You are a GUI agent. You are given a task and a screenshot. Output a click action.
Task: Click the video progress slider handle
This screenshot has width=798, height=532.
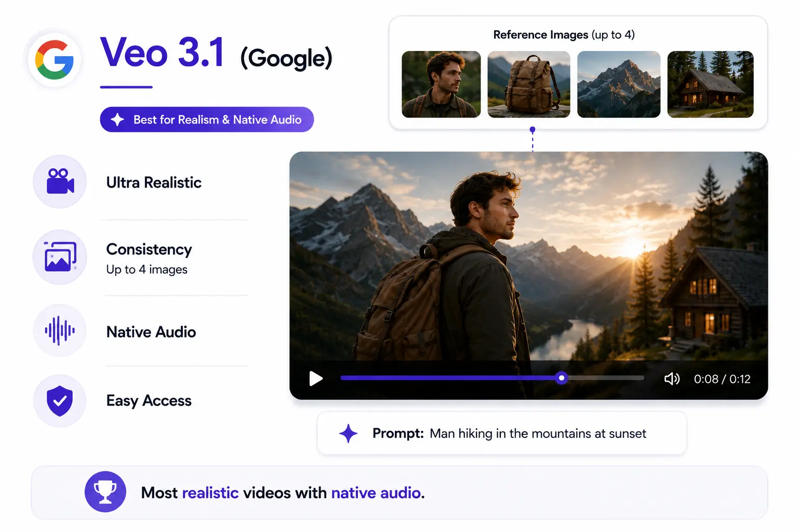point(561,378)
